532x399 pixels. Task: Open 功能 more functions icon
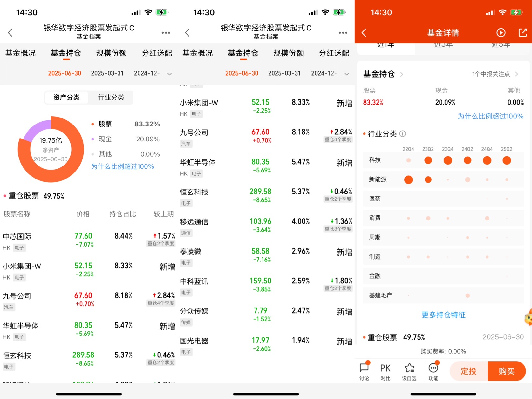(x=433, y=371)
